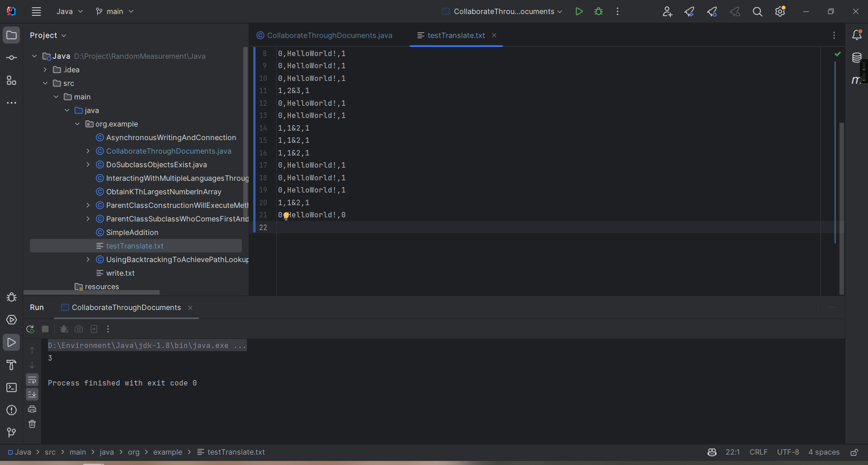Open Notifications bell icon
The image size is (868, 465).
[x=857, y=35]
